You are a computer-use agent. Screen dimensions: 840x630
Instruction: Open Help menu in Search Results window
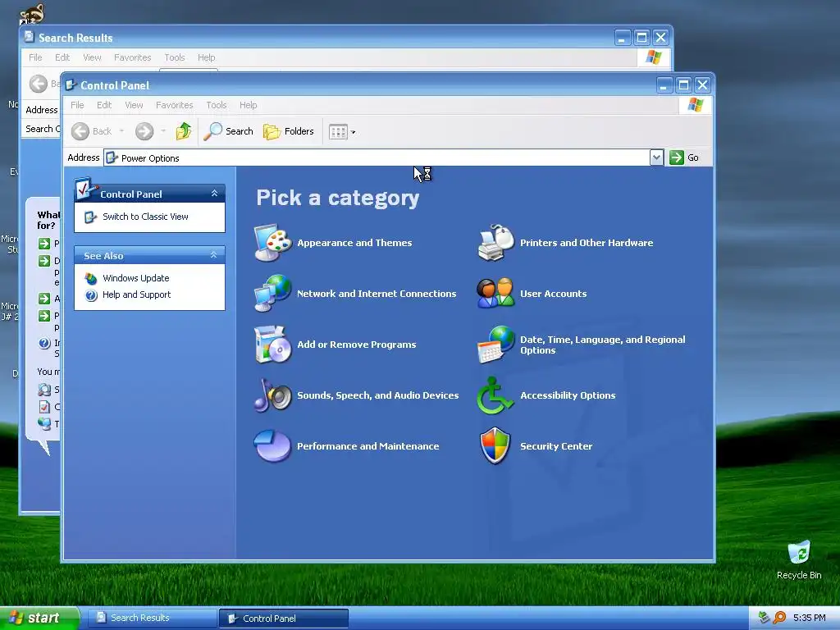coord(206,57)
